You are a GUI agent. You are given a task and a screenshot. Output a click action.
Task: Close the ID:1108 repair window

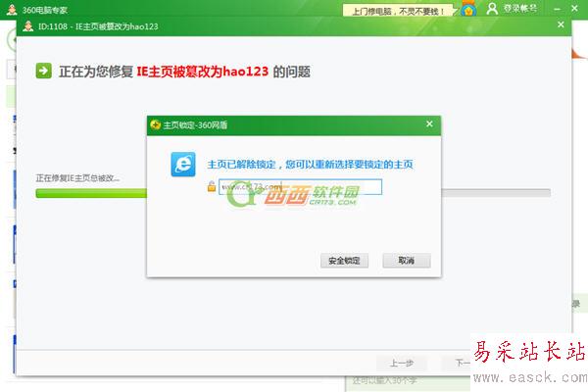click(561, 24)
